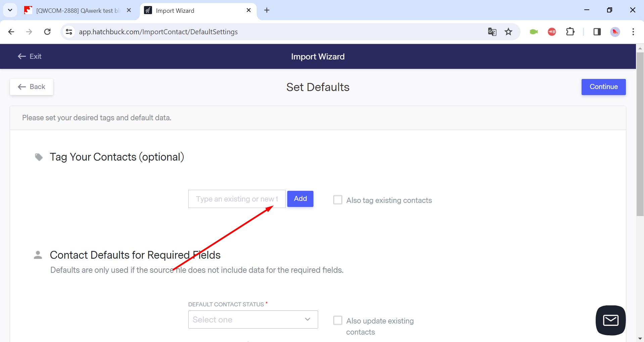Open the browser Extensions puzzle icon
This screenshot has width=644, height=342.
point(570,32)
